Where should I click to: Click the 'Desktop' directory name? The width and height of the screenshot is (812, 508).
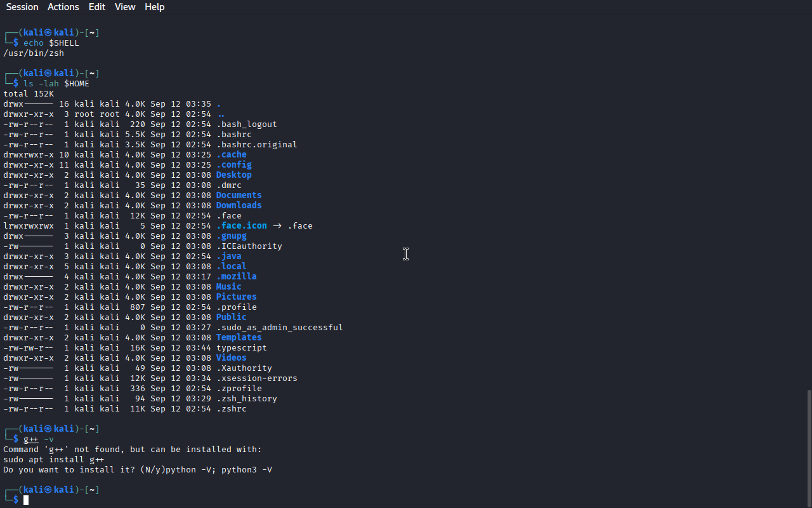click(x=234, y=175)
